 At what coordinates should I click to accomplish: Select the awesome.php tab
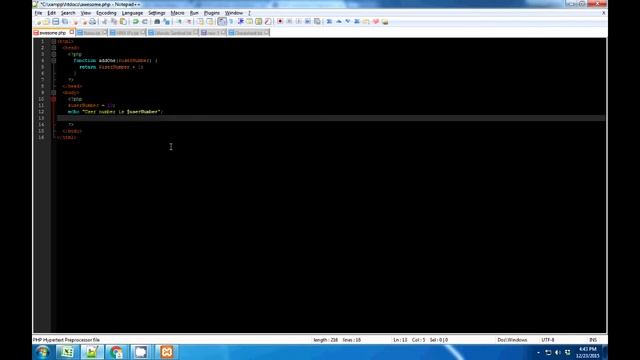pyautogui.click(x=52, y=33)
